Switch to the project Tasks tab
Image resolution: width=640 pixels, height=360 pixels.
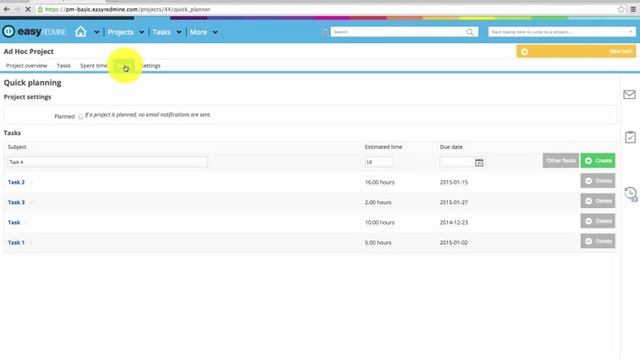tap(64, 66)
